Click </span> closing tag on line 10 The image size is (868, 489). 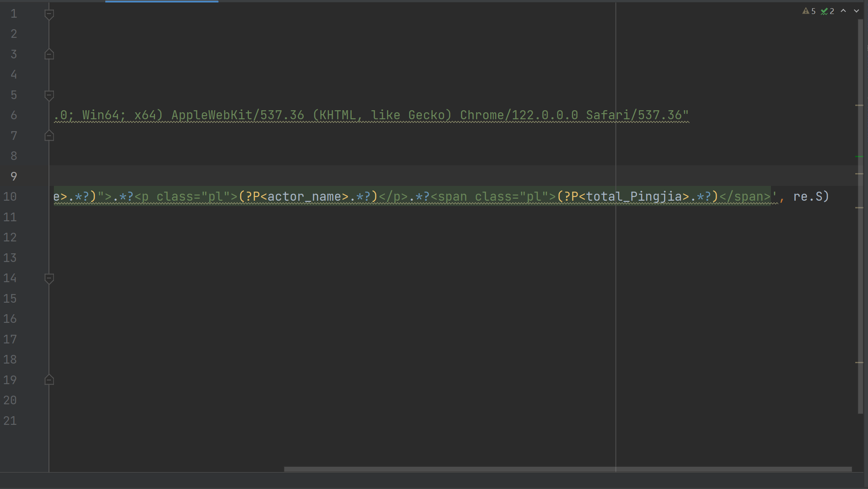click(x=745, y=197)
